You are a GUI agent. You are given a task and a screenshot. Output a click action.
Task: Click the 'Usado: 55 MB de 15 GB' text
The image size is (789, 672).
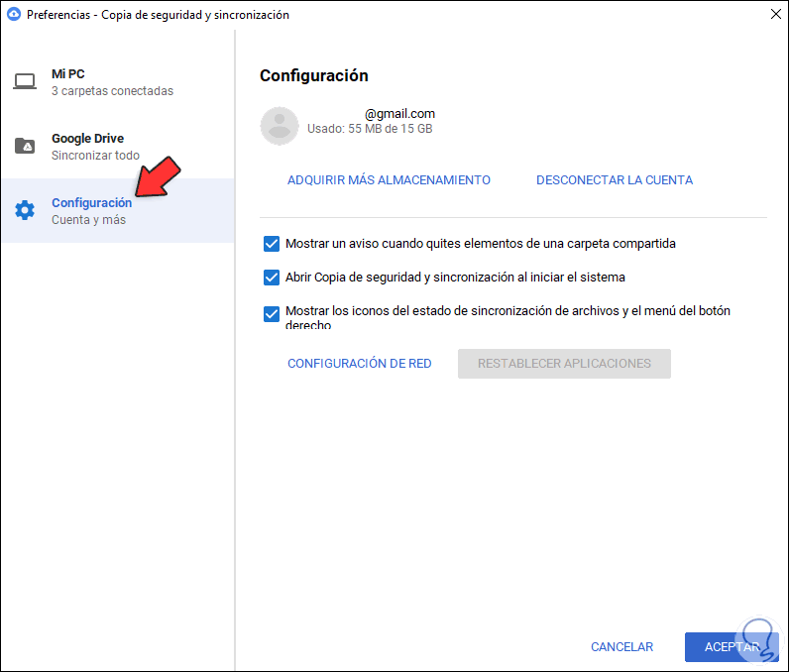[x=370, y=129]
